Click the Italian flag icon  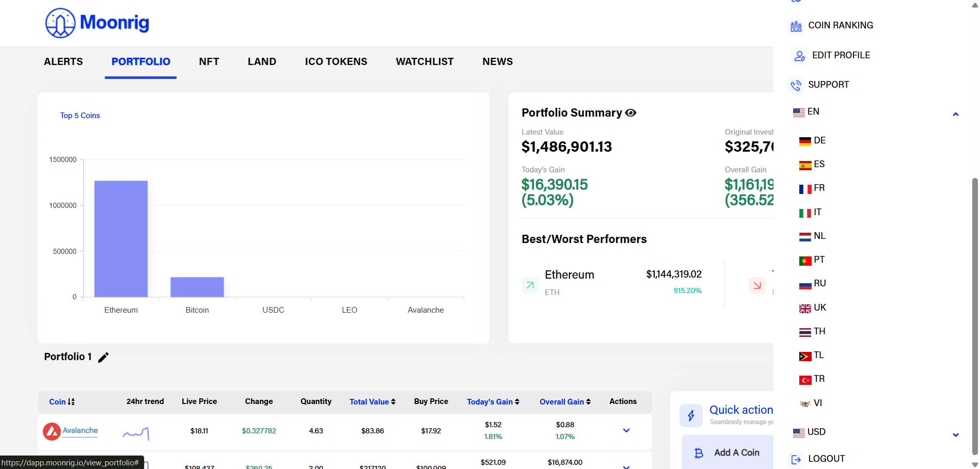tap(805, 213)
